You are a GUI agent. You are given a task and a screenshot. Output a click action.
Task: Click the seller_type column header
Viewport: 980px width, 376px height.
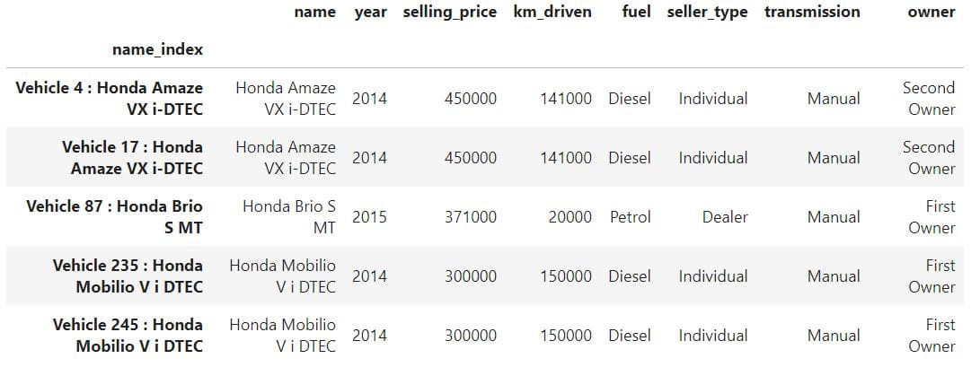point(707,13)
